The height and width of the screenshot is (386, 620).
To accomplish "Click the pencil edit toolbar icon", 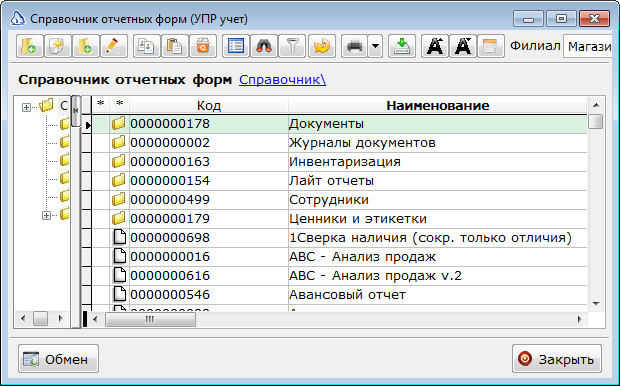I will [x=114, y=46].
